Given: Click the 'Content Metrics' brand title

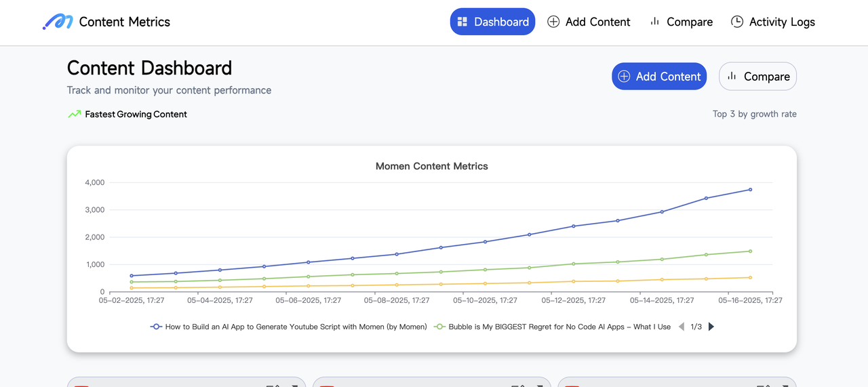Looking at the screenshot, I should 125,22.
